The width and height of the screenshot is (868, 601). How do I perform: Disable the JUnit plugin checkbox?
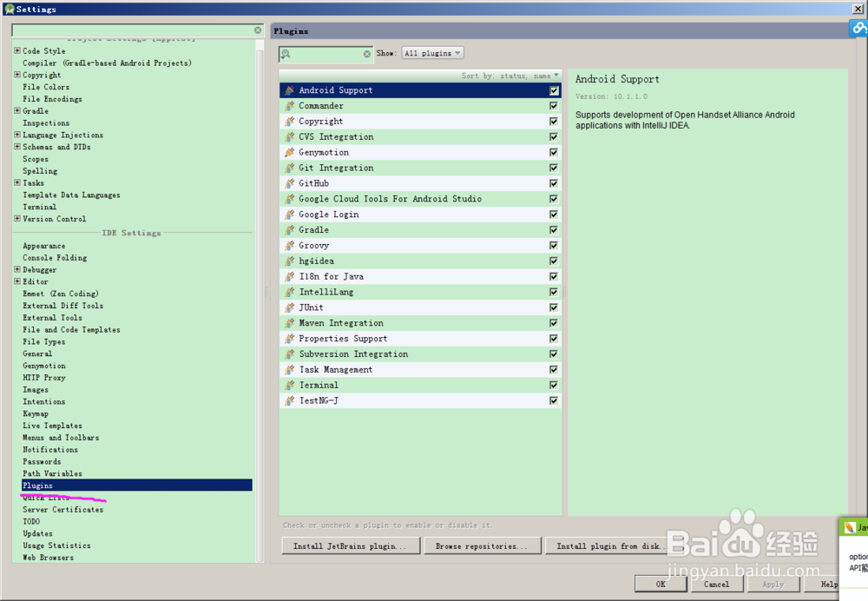click(554, 307)
